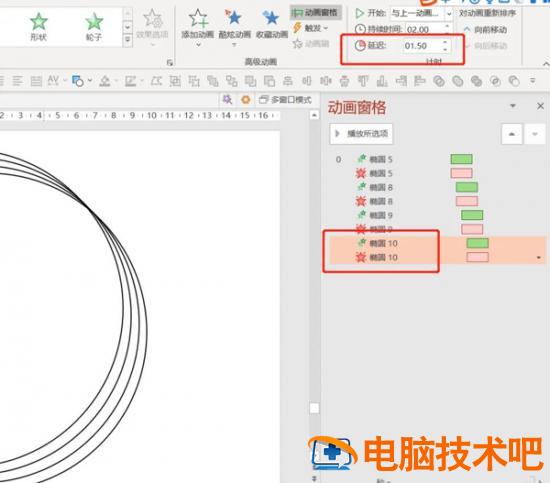Open the AV character spacing dropdown arrow
This screenshot has width=550, height=483.
click(x=65, y=81)
